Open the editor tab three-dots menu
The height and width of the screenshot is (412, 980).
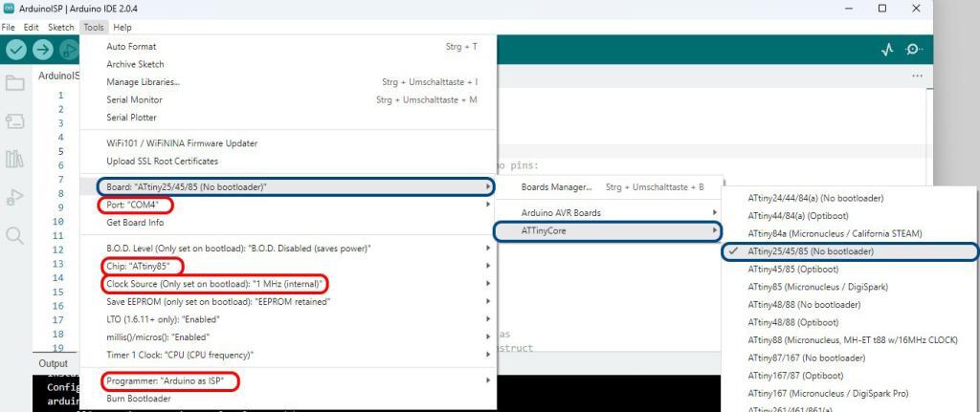[917, 76]
